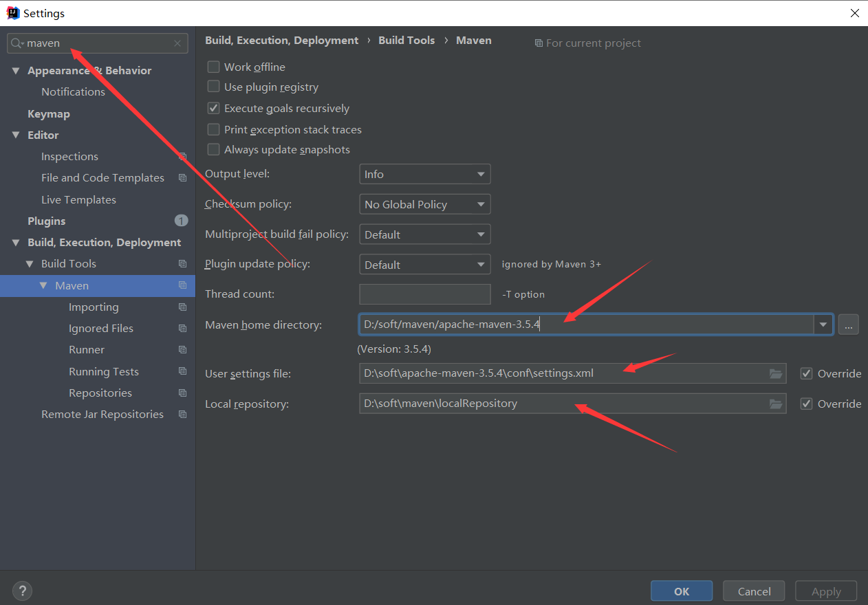Open the Plugin update policy dropdown

click(425, 265)
